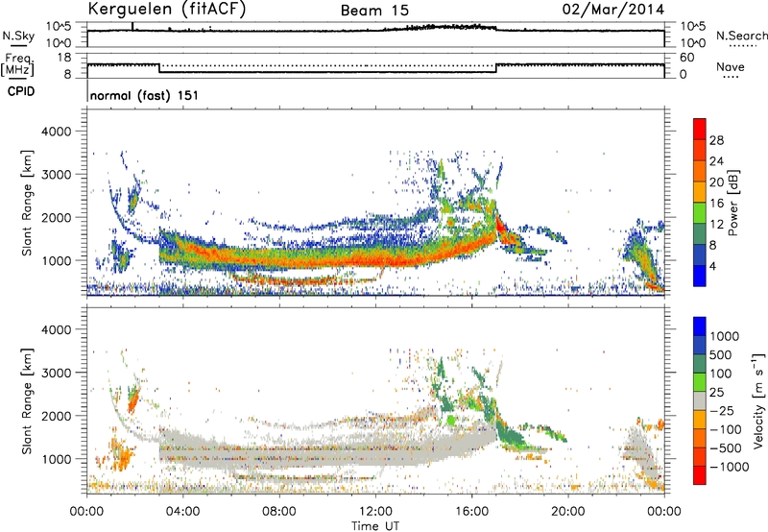
Task: Click the 'N.Sky' axis label
Action: [18, 36]
